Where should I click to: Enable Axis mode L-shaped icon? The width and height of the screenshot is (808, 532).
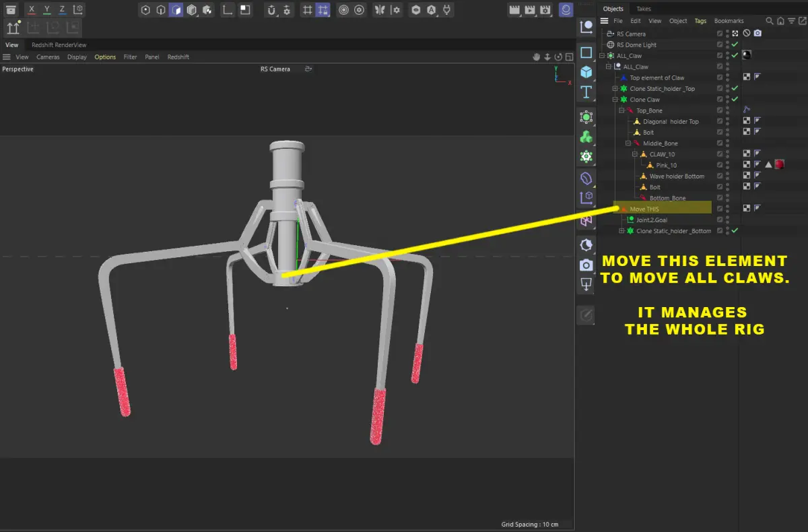(228, 10)
